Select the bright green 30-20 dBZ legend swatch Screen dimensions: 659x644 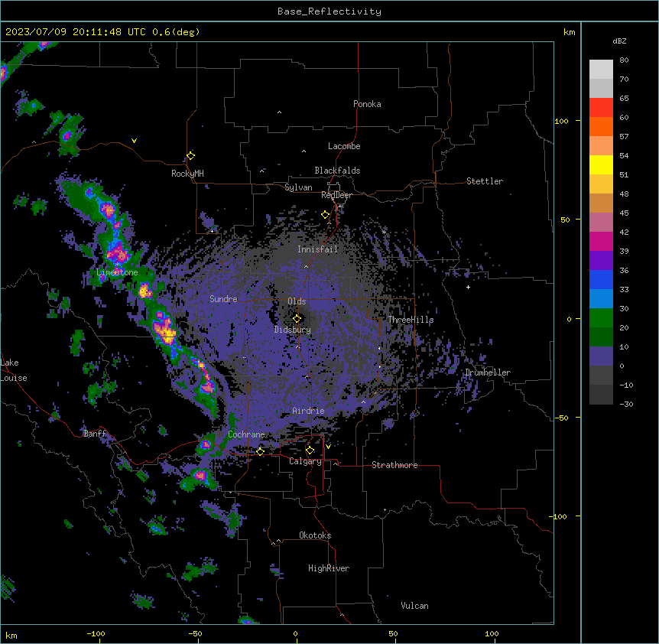click(x=601, y=318)
